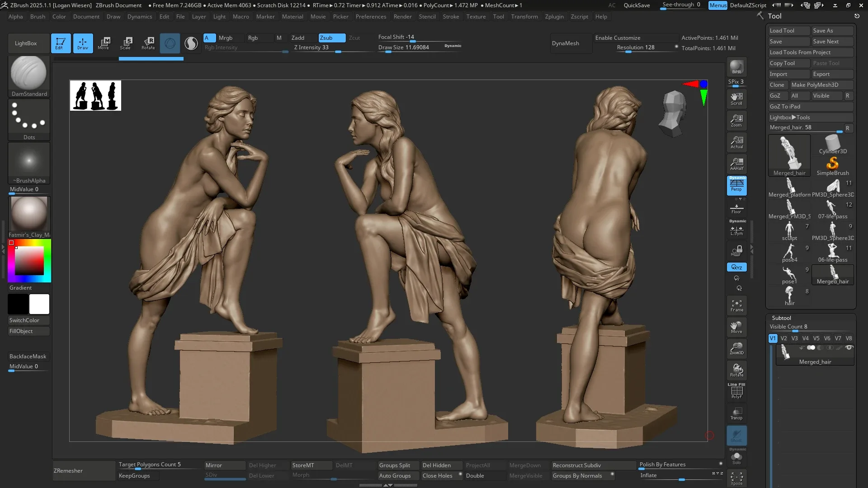
Task: Expand Lightbox Tools section
Action: pyautogui.click(x=811, y=117)
